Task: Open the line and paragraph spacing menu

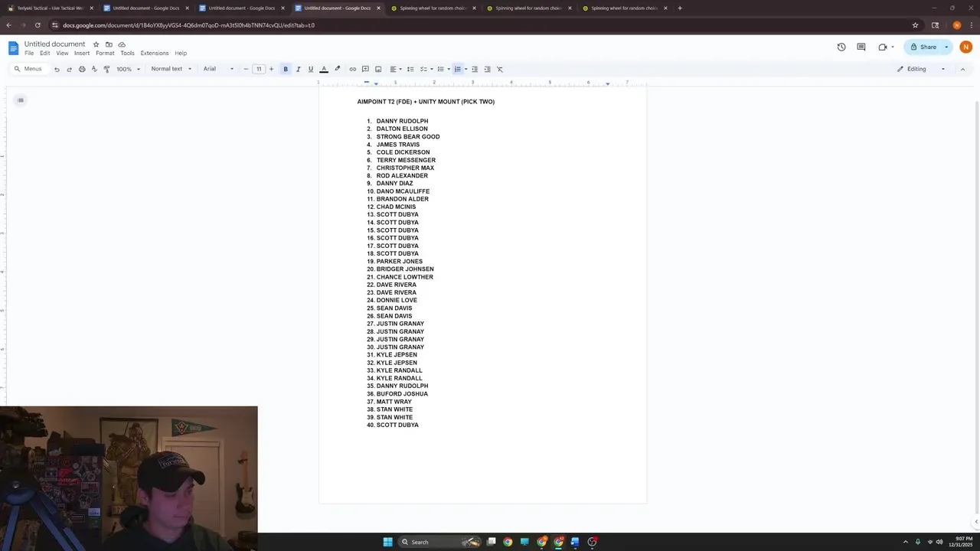Action: pos(410,69)
